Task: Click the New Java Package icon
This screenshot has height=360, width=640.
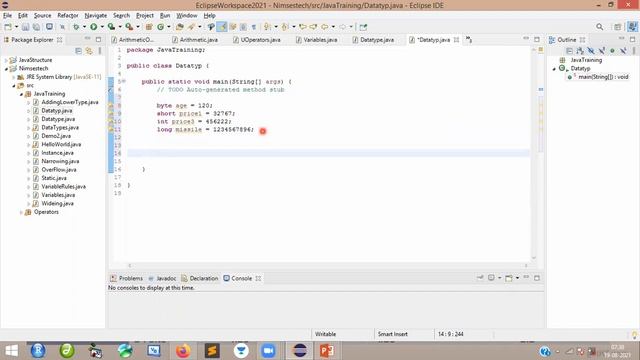Action: coord(149,27)
